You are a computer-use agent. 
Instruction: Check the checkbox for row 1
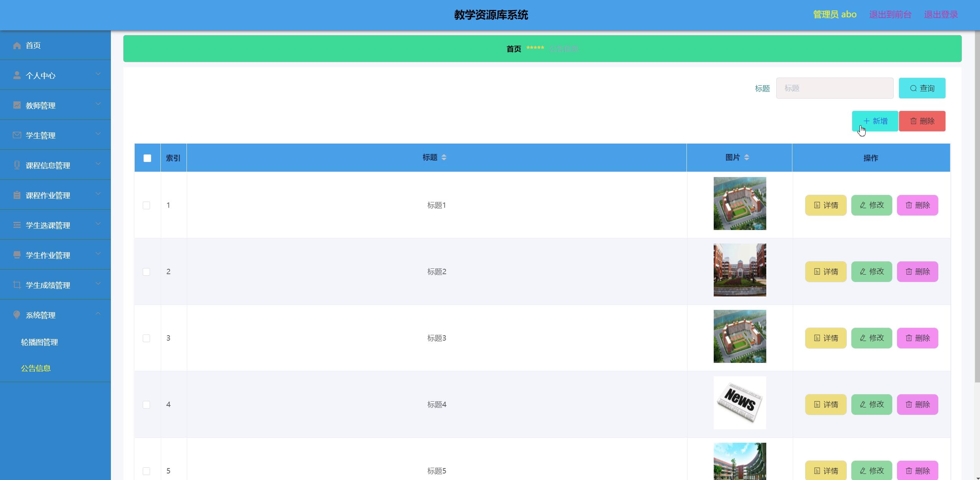point(146,205)
